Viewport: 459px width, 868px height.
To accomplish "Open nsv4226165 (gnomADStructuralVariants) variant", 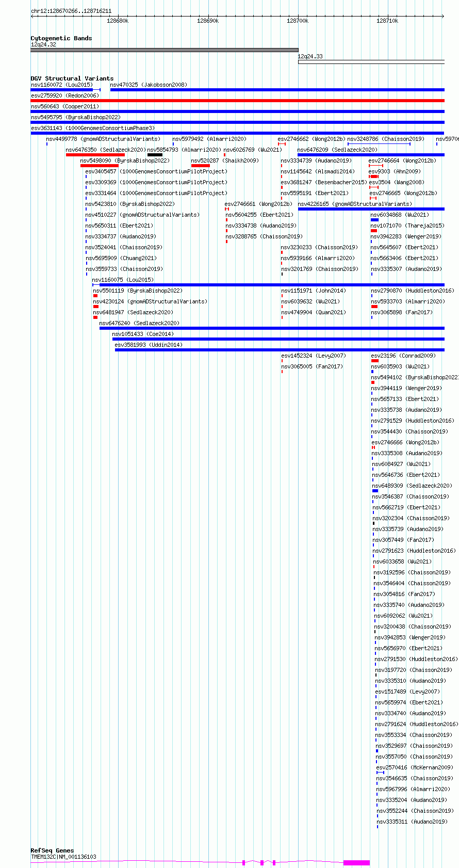I will [x=355, y=204].
